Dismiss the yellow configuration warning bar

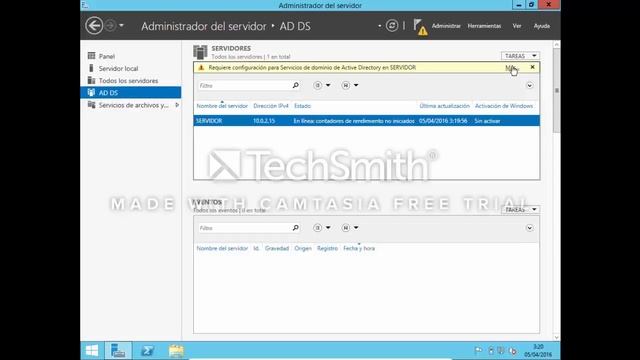tap(532, 67)
